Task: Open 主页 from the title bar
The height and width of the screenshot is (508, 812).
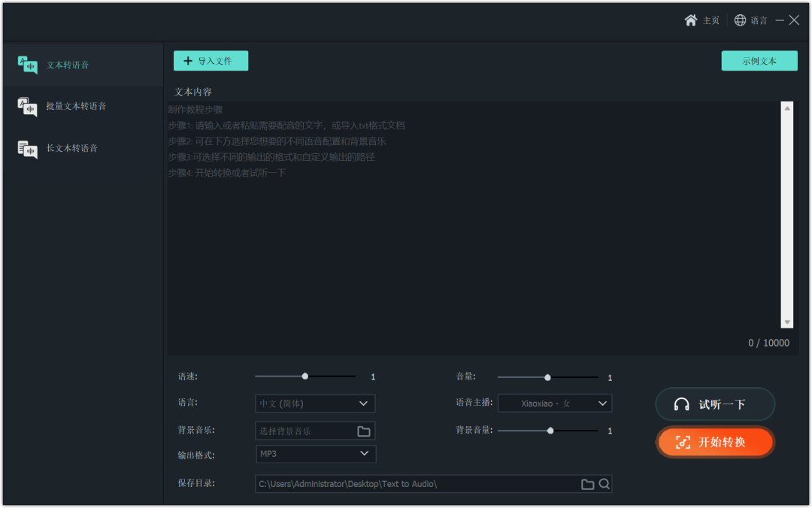Action: pos(711,20)
